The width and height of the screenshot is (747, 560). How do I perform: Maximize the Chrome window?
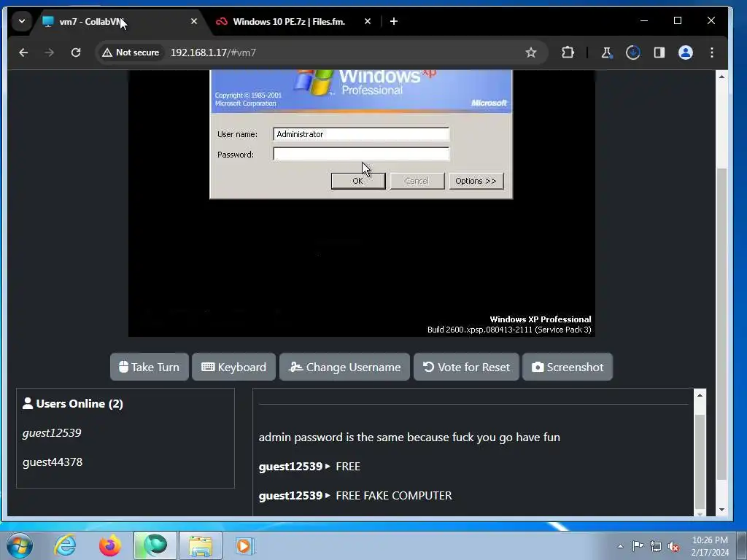pyautogui.click(x=678, y=21)
